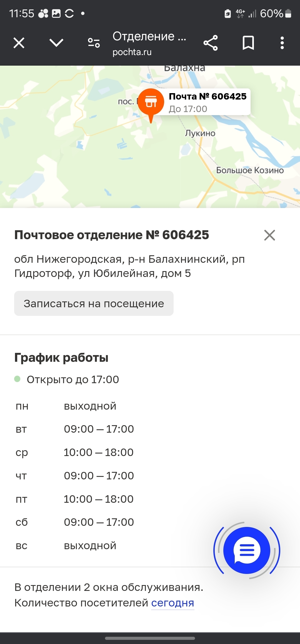The image size is (300, 644).
Task: Open site settings tune icon
Action: 94,43
